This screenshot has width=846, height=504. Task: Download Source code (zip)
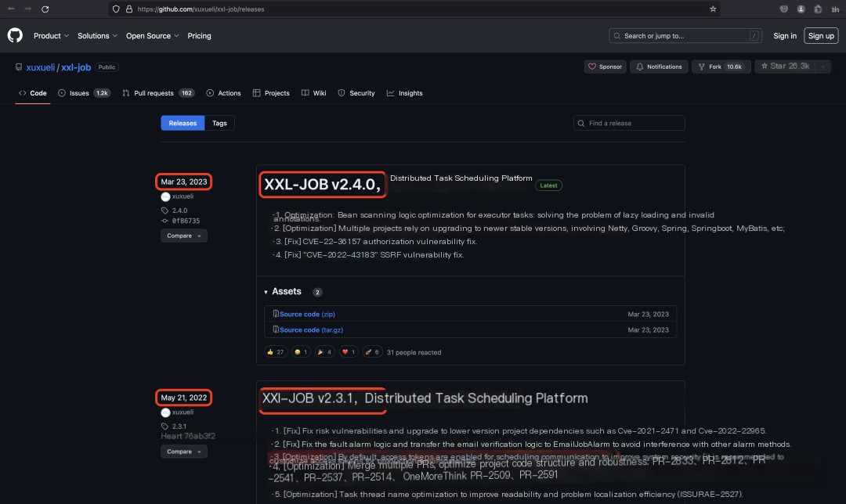coord(307,314)
